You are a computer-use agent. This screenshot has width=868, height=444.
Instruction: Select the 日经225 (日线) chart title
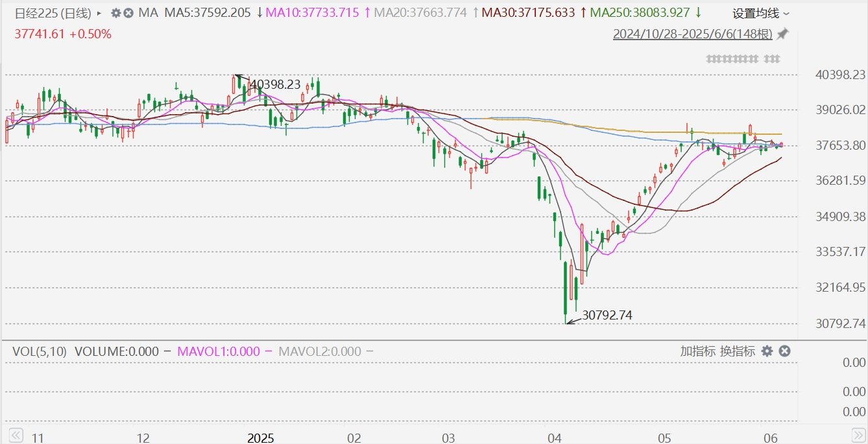53,13
